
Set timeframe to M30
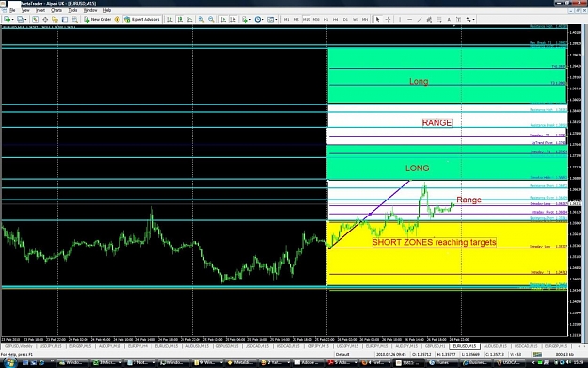tap(316, 19)
